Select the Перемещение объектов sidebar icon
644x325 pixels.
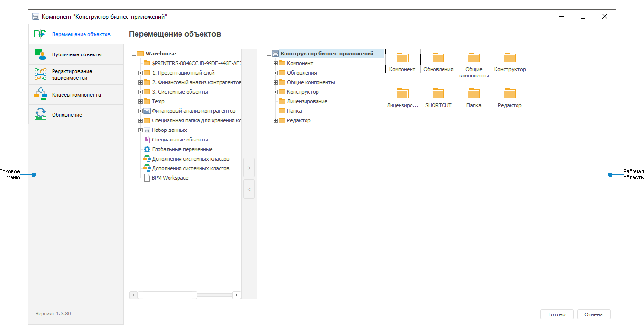(x=40, y=33)
